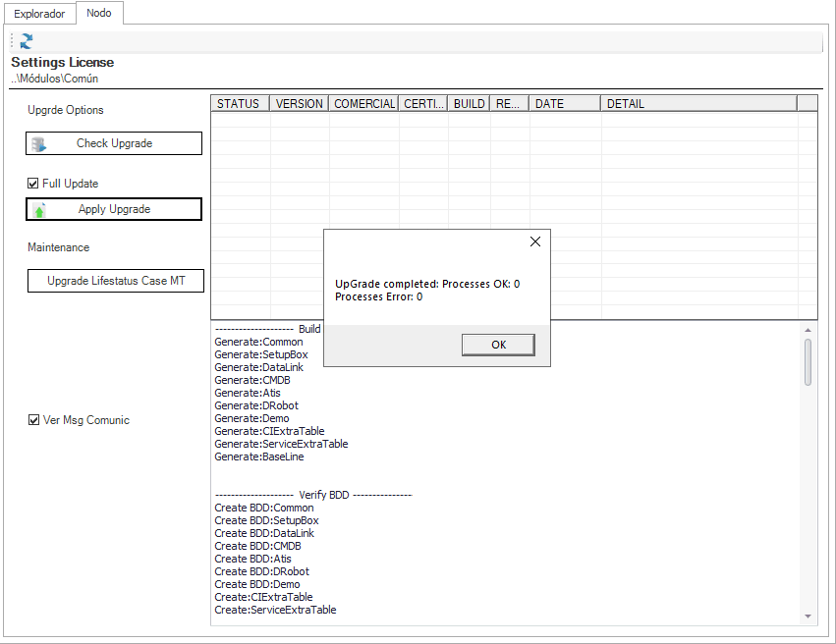Click the DETAIL column header

[x=699, y=103]
